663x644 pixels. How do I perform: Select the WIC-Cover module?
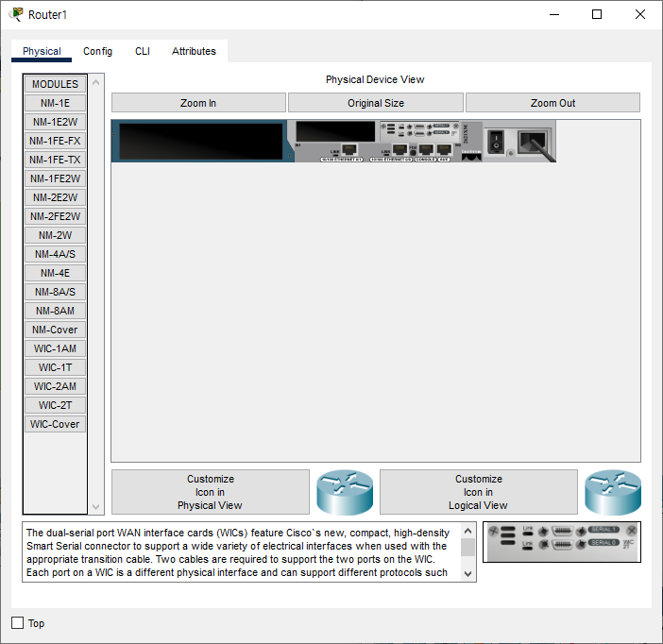[55, 424]
